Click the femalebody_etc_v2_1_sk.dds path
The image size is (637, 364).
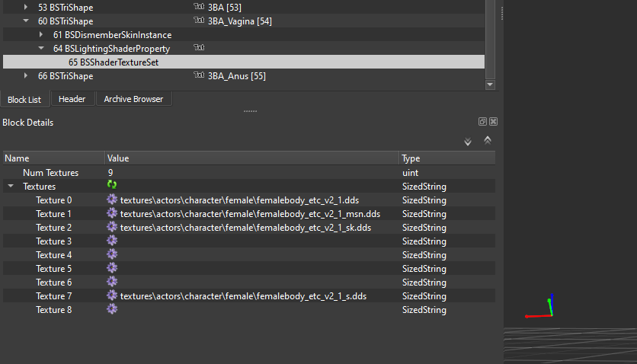245,228
